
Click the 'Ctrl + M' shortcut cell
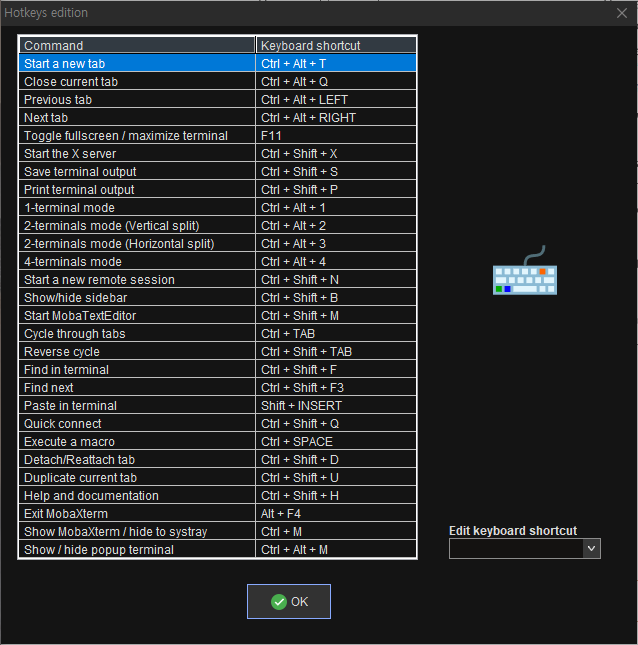click(x=336, y=531)
